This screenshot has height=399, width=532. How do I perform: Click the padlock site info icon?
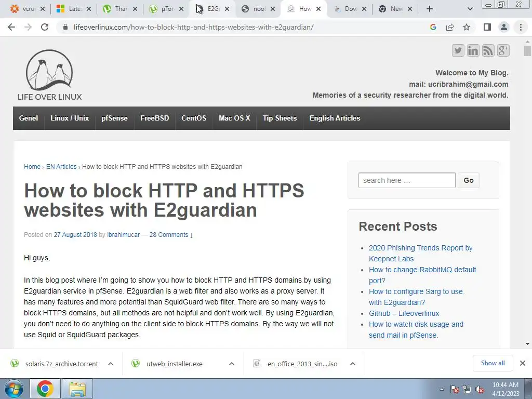tap(65, 27)
